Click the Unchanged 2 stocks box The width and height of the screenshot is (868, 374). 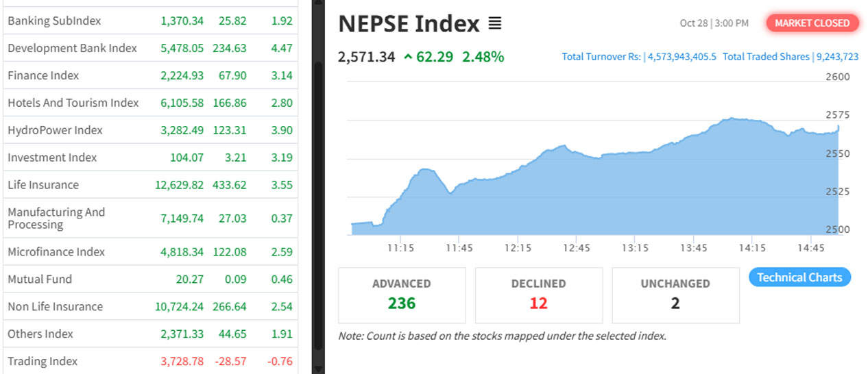[x=675, y=295]
